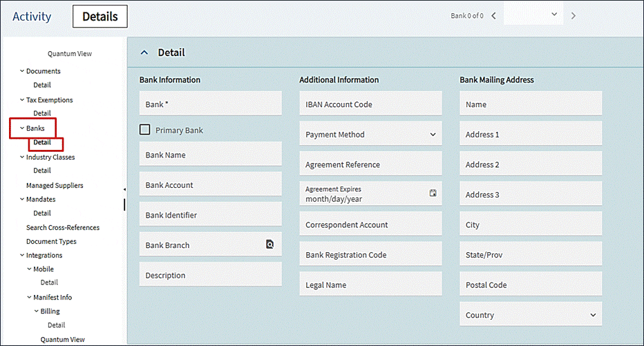Collapse the Detail section chevron

click(144, 52)
